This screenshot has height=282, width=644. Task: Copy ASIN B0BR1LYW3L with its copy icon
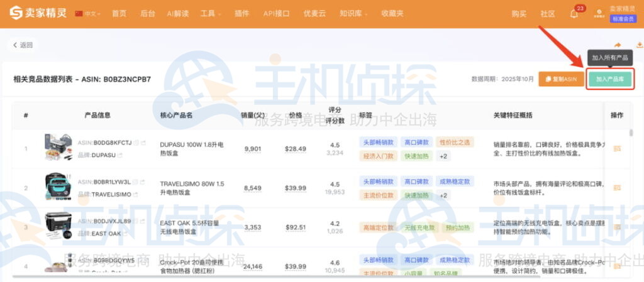click(135, 182)
